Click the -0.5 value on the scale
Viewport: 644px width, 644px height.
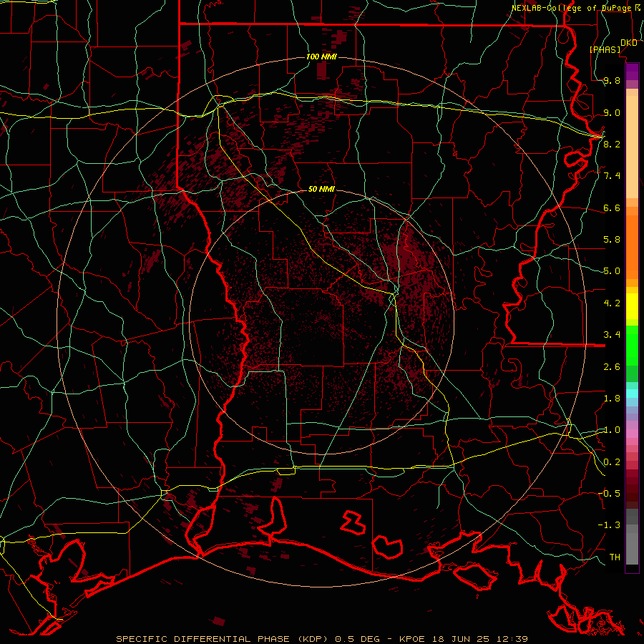click(x=609, y=493)
